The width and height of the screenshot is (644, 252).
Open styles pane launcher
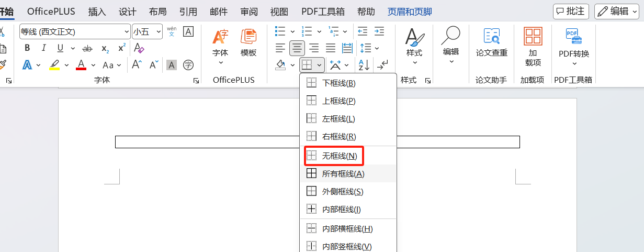pos(427,81)
